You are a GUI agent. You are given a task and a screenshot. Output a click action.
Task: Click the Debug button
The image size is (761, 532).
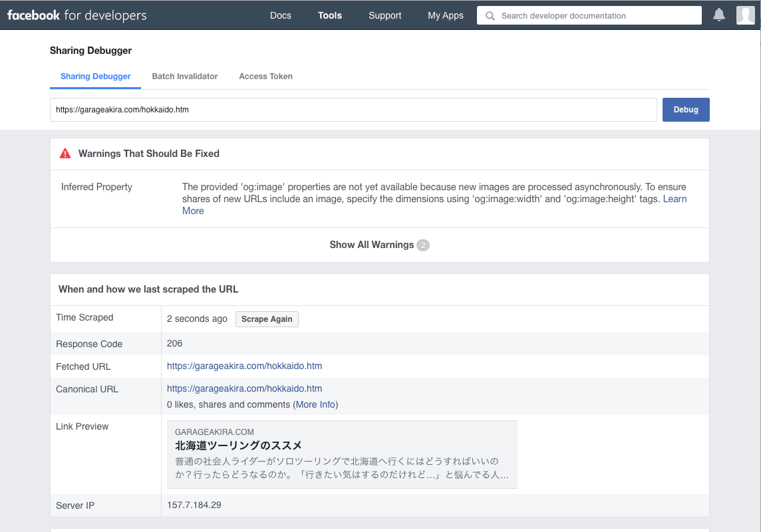[686, 110]
